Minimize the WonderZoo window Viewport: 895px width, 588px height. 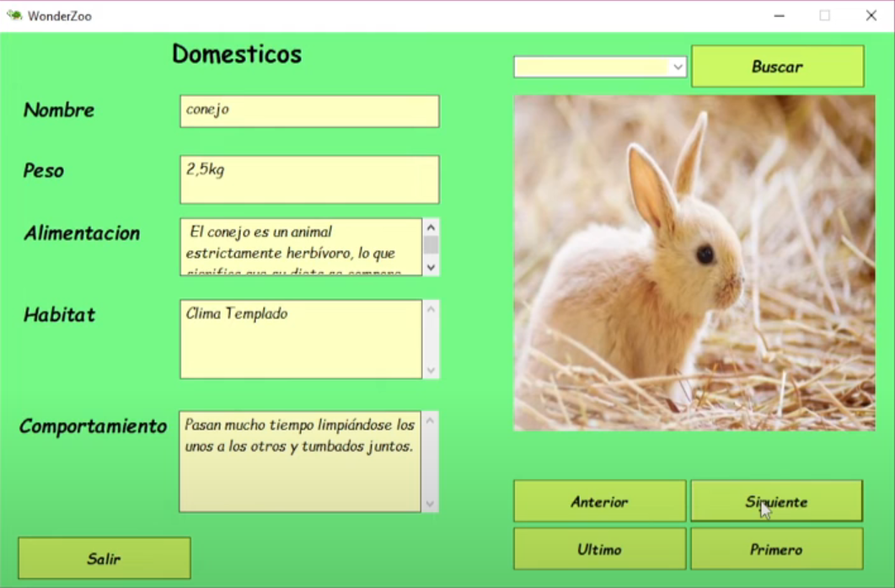(780, 16)
